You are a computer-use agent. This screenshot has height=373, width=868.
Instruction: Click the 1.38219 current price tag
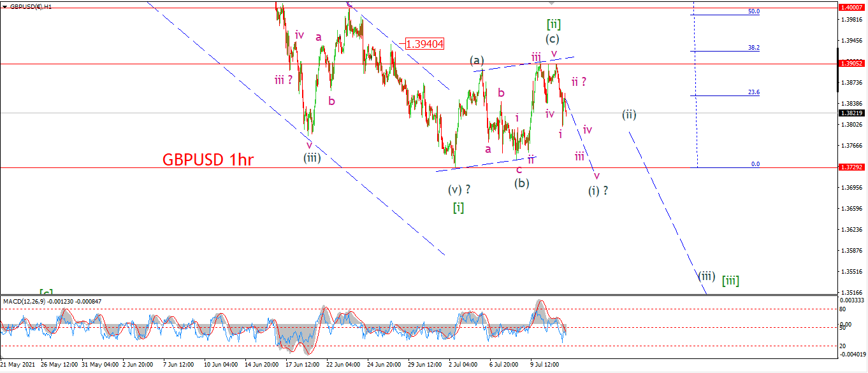pos(851,113)
